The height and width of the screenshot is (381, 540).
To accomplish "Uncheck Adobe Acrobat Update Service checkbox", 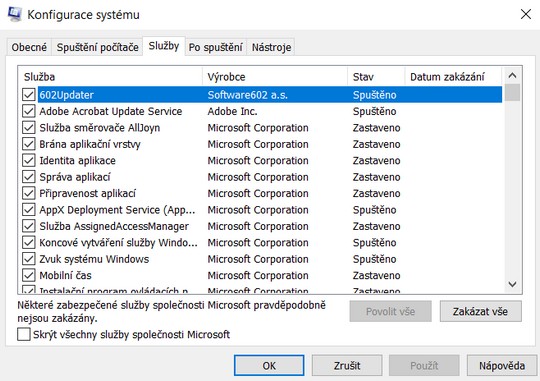I will pos(29,111).
